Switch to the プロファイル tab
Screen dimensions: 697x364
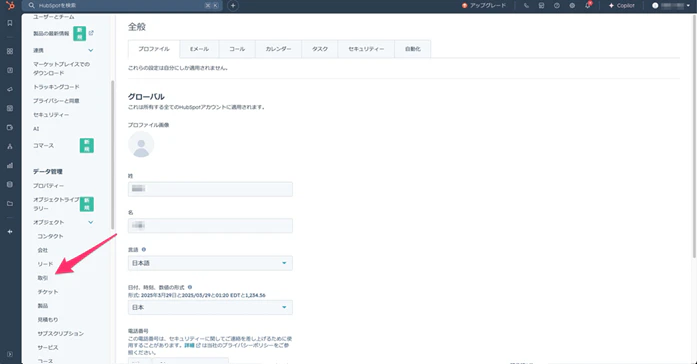pyautogui.click(x=154, y=49)
